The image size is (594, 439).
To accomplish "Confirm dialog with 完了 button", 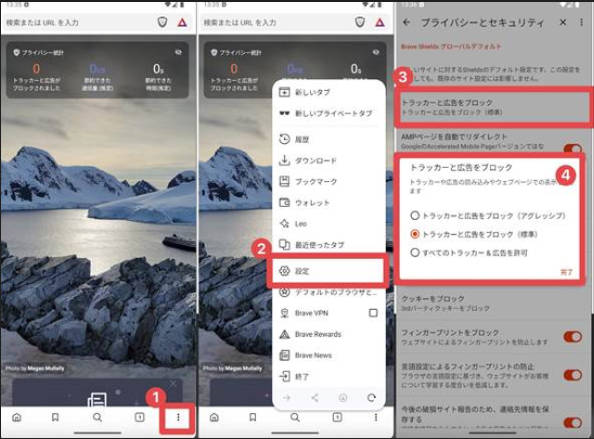I will coord(566,272).
